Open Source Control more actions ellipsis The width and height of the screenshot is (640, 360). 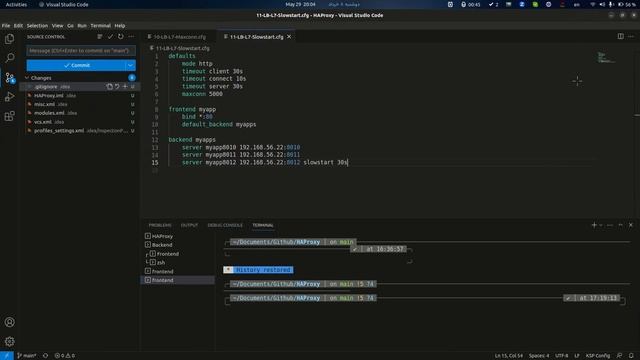131,37
